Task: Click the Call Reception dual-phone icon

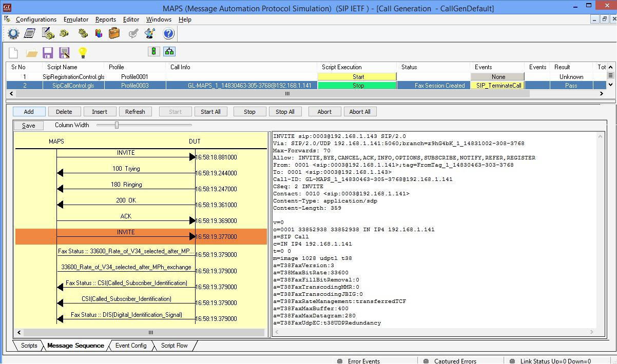Action: (82, 33)
